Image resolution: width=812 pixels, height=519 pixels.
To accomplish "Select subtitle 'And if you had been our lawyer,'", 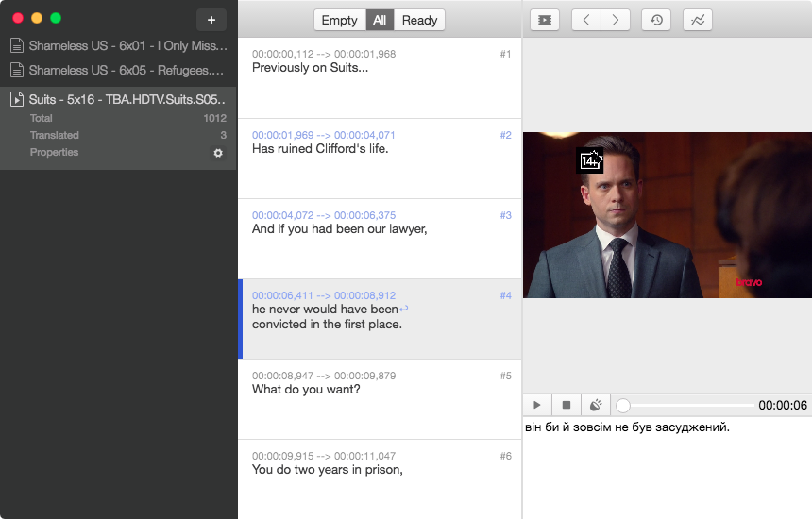I will (380, 239).
